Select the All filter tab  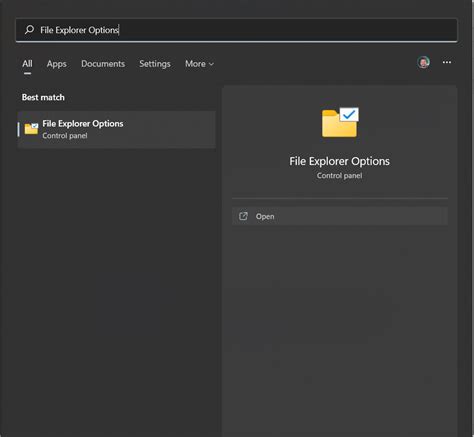pyautogui.click(x=27, y=64)
